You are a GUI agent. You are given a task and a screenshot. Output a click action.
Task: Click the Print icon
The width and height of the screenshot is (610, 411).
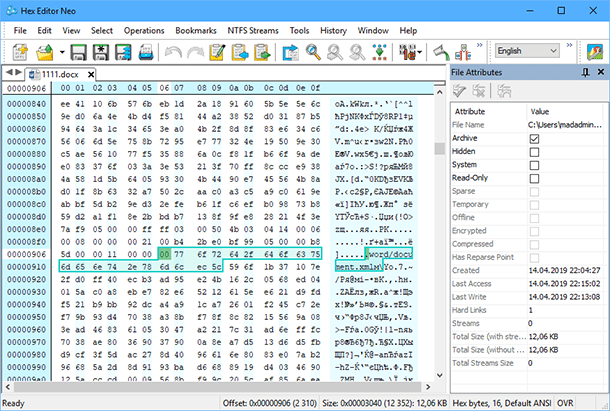(146, 52)
